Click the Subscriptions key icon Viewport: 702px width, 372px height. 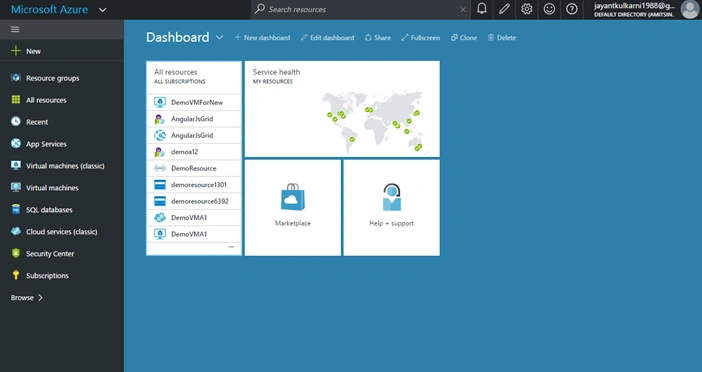tap(16, 275)
